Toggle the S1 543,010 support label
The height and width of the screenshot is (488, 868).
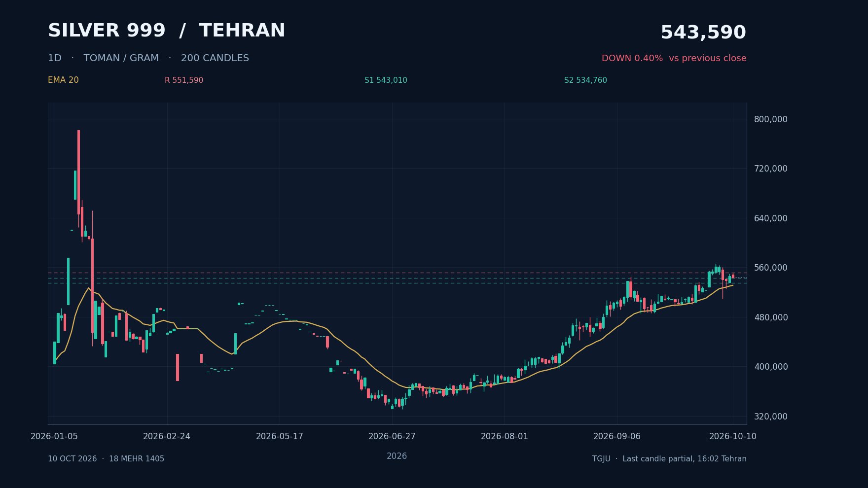(x=386, y=80)
